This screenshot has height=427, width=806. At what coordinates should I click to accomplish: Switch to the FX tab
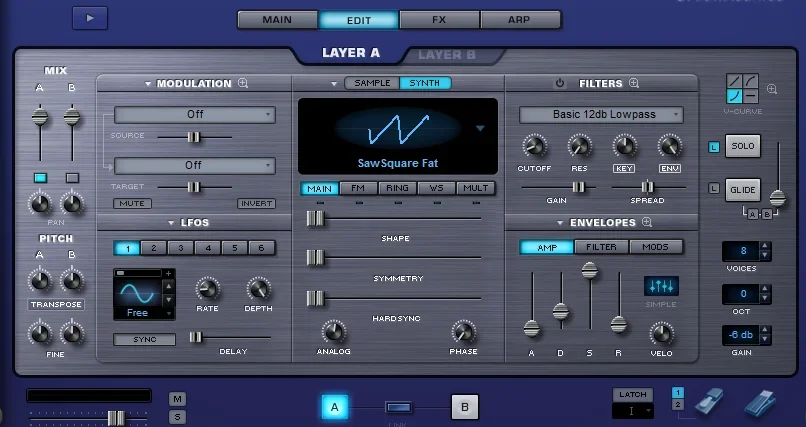coord(439,20)
